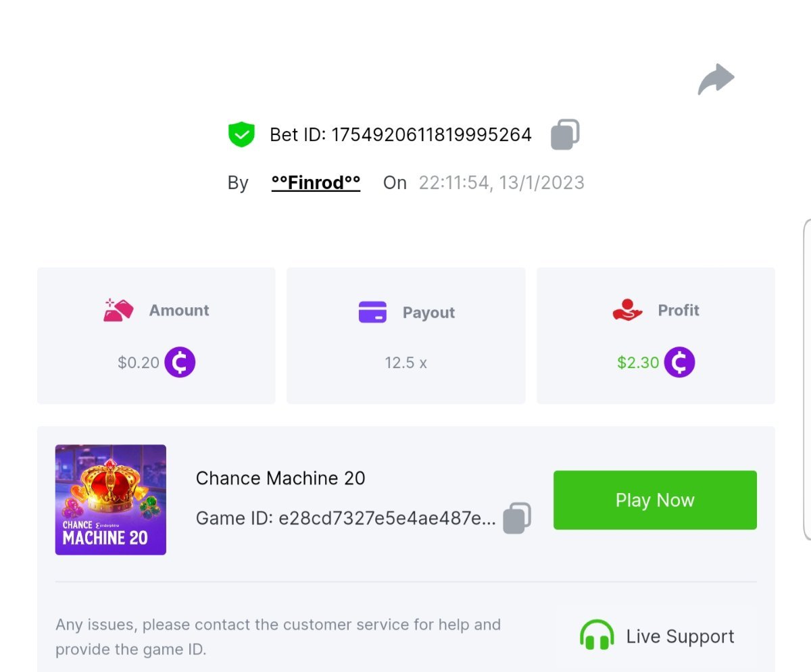Click the Bet ID text
Screen dimensions: 811x672
(400, 135)
